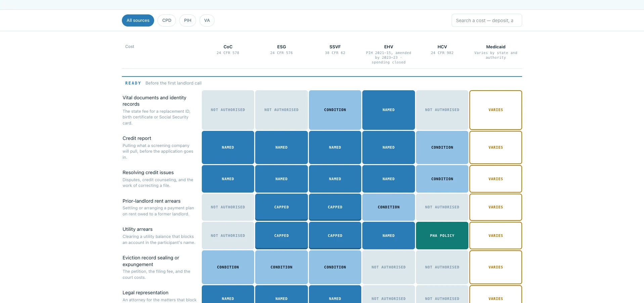Open Legal representation ESG Named cell

click(x=281, y=294)
